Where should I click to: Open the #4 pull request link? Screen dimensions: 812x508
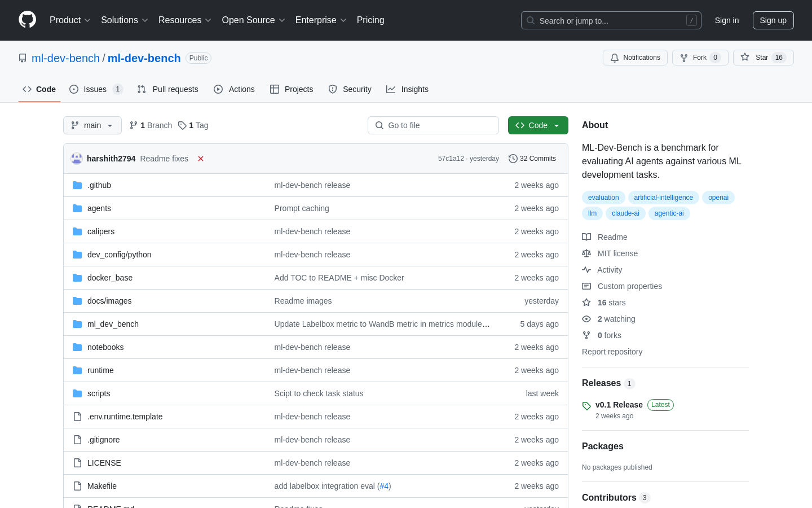[x=384, y=486]
